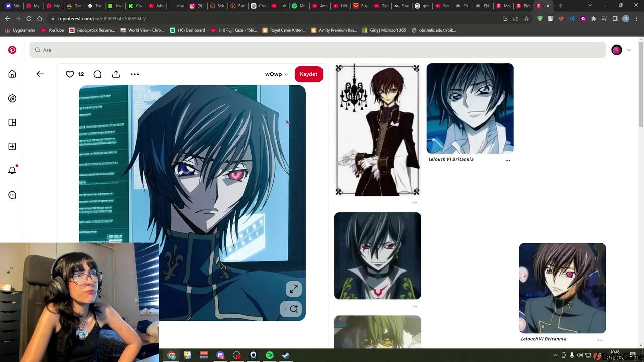The image size is (644, 362).
Task: Click the like count 12
Action: [x=80, y=74]
